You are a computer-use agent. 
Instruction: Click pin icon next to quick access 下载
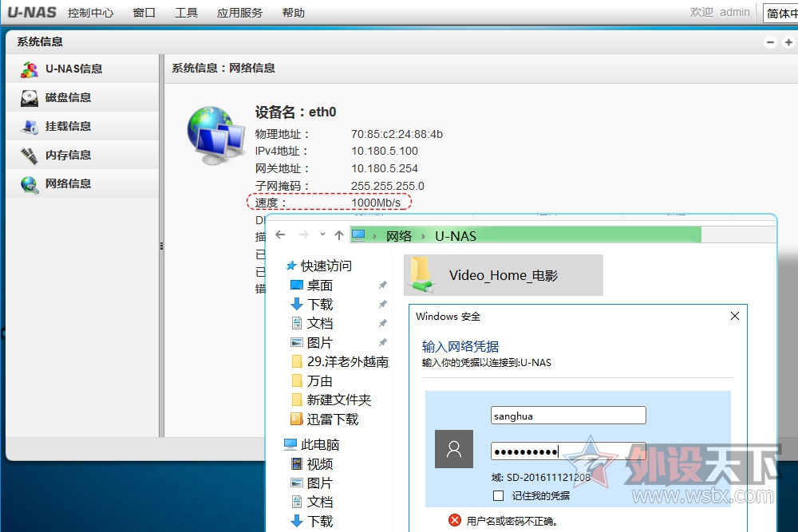[383, 304]
